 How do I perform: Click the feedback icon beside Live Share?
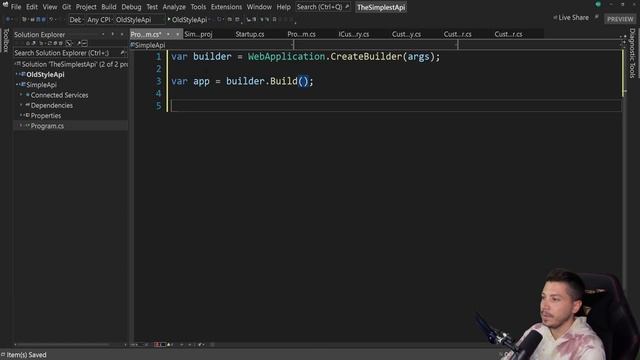point(596,17)
